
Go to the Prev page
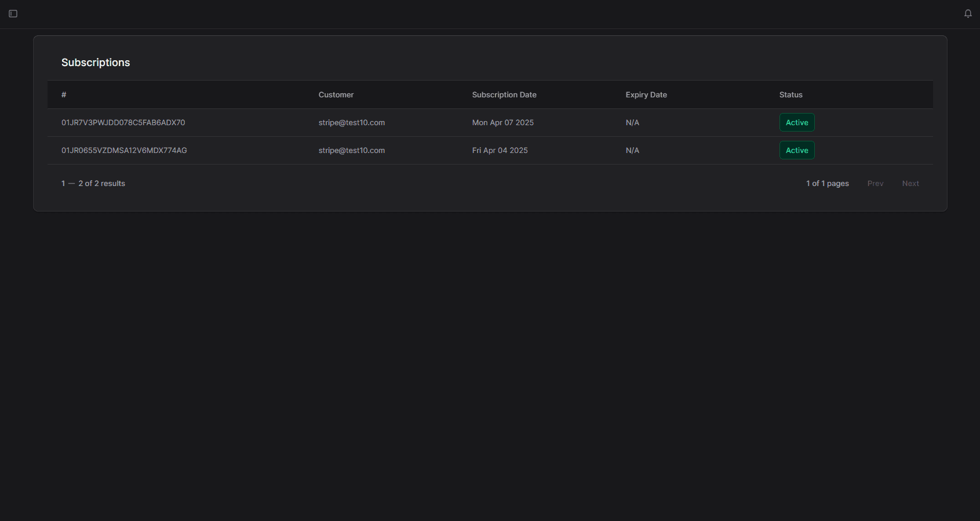tap(875, 184)
